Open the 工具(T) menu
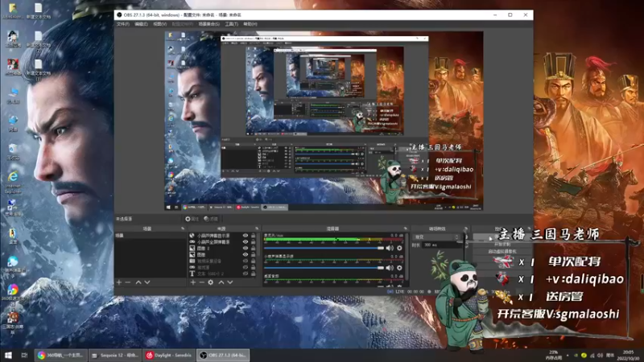 click(x=231, y=24)
